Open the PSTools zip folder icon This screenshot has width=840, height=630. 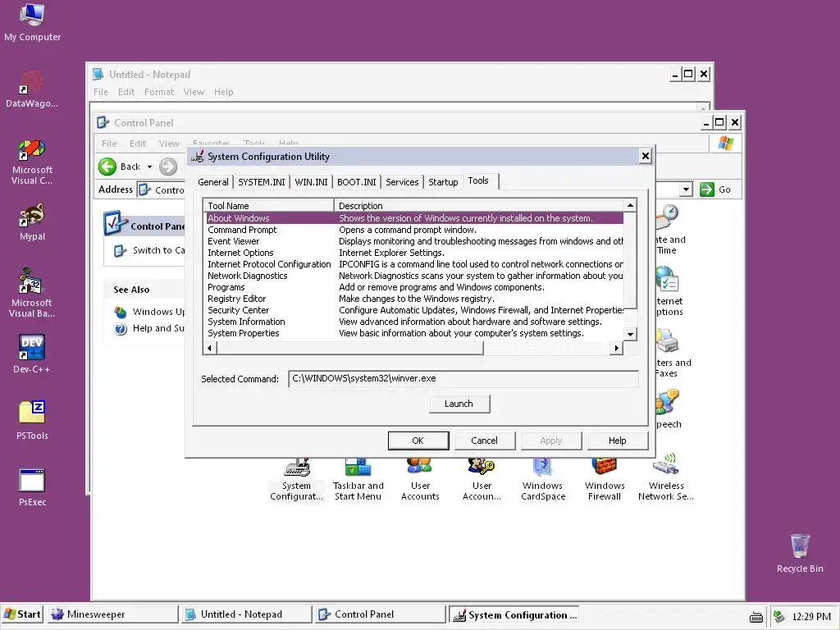(32, 419)
